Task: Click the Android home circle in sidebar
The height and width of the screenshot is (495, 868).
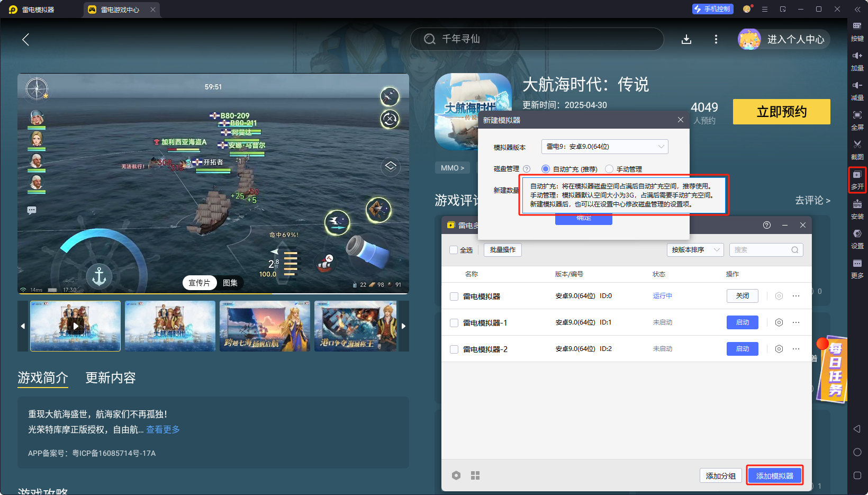Action: tap(857, 452)
